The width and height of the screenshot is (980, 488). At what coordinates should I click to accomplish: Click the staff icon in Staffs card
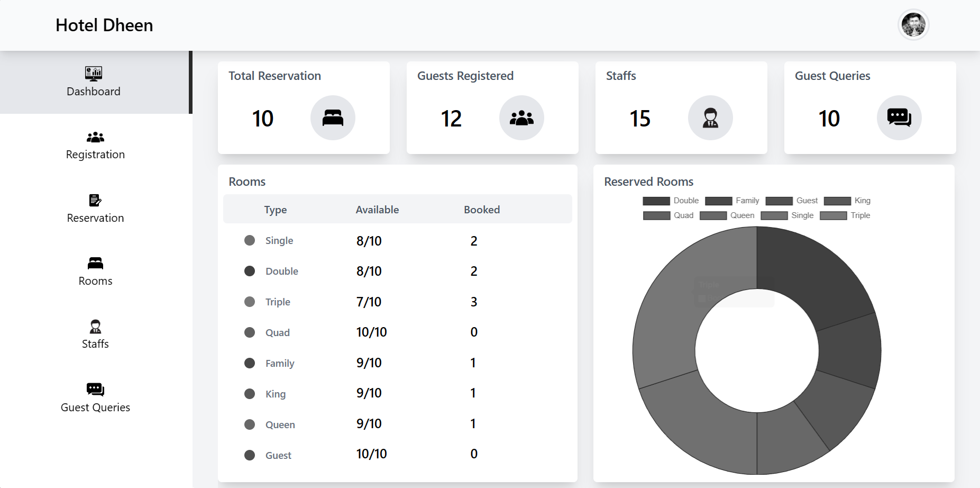[x=710, y=118]
